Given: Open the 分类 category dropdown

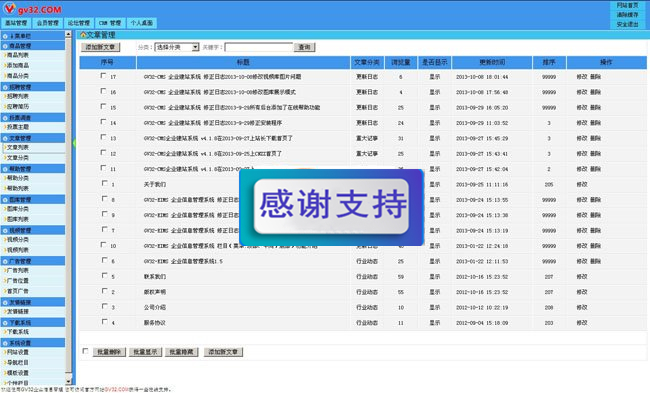Looking at the screenshot, I should 177,47.
